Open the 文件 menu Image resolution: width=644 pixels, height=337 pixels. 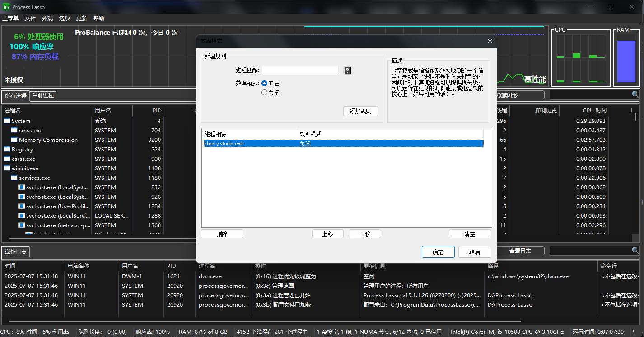(x=30, y=19)
